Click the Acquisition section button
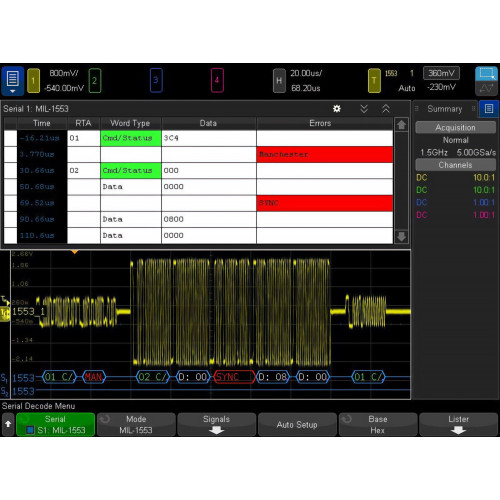Image resolution: width=500 pixels, height=500 pixels. 455,128
